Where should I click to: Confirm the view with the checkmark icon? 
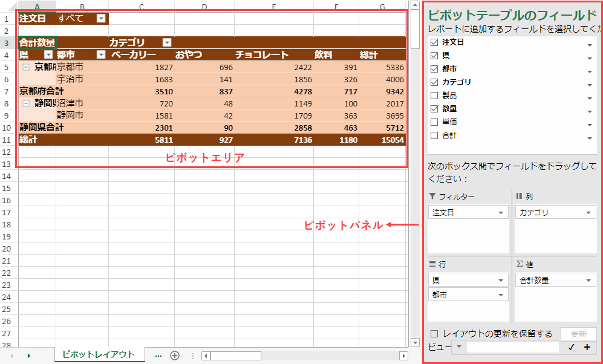point(571,348)
